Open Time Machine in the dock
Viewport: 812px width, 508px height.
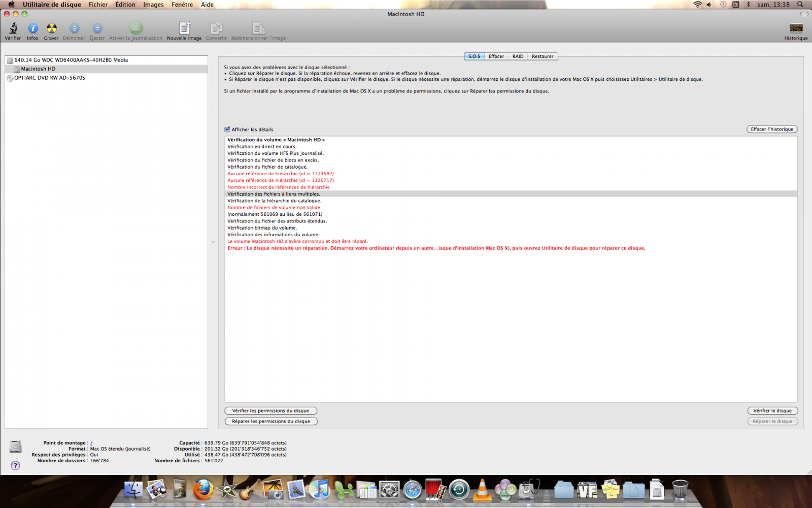(459, 490)
